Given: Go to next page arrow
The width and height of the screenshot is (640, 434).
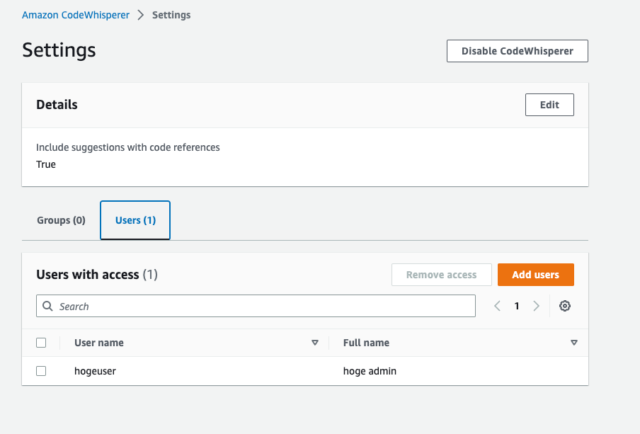Looking at the screenshot, I should 536,306.
